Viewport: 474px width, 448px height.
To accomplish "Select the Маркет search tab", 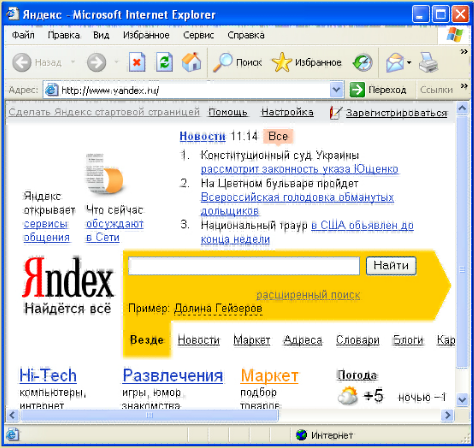I will point(252,340).
